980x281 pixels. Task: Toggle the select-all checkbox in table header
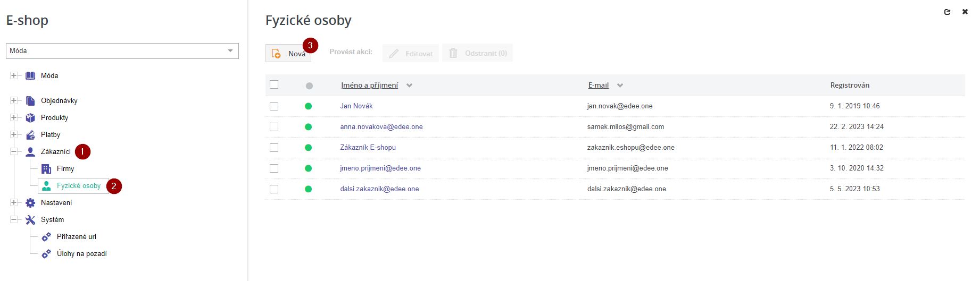[x=274, y=84]
